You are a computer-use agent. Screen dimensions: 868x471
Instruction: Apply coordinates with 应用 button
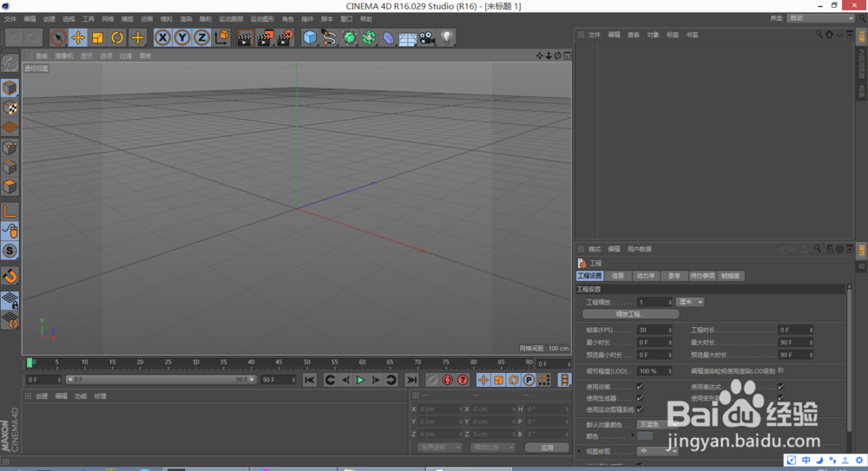(x=547, y=448)
